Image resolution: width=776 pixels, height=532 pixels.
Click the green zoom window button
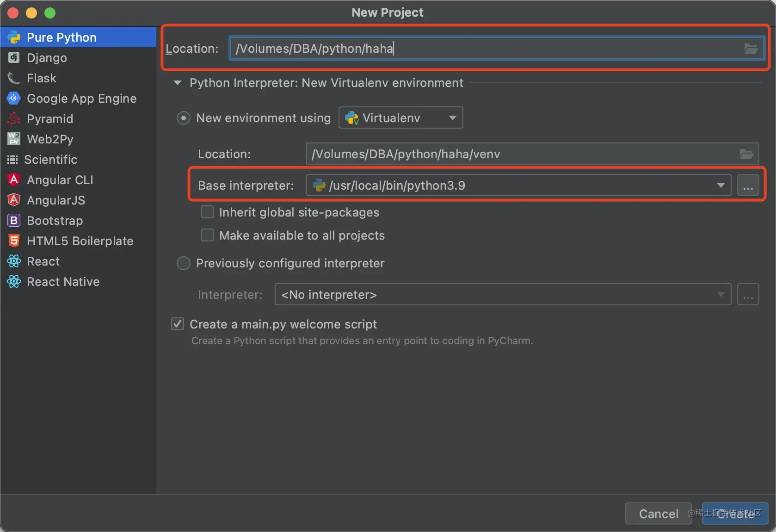coord(50,13)
